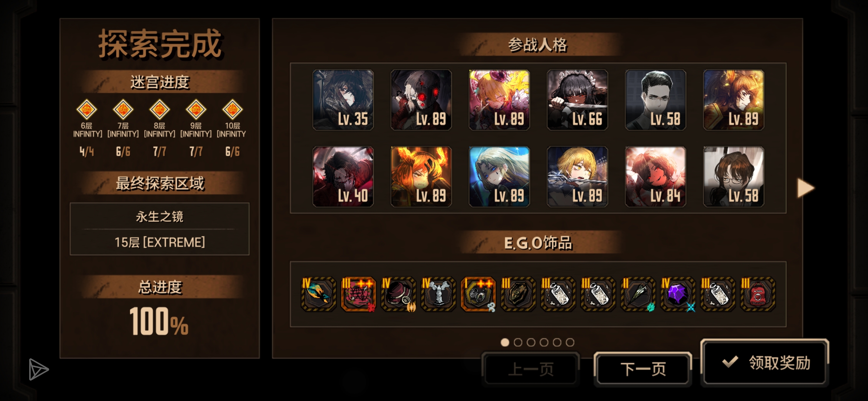Screen dimensions: 868x401
Task: Select the tier II umbrella E.G.O gift
Action: tap(638, 294)
